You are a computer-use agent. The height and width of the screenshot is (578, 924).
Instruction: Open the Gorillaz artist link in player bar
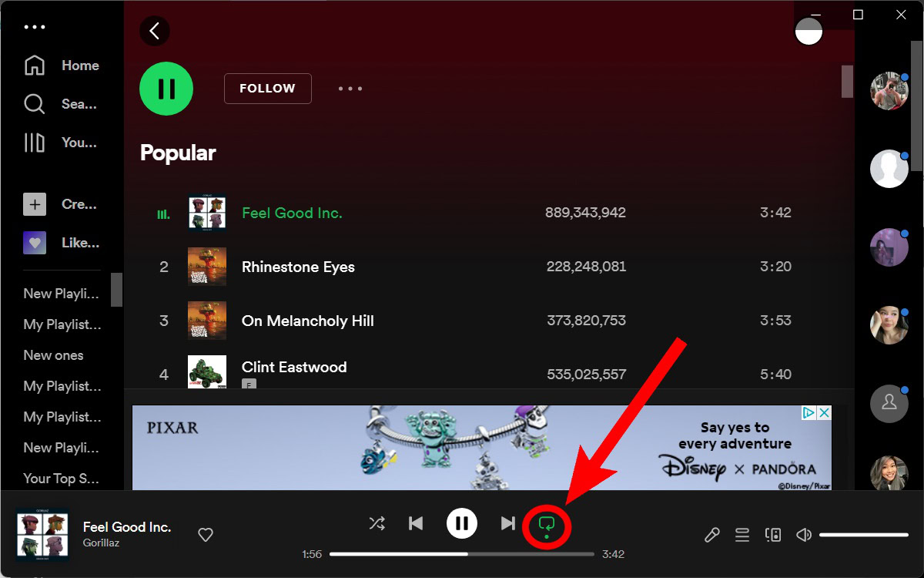click(x=101, y=543)
